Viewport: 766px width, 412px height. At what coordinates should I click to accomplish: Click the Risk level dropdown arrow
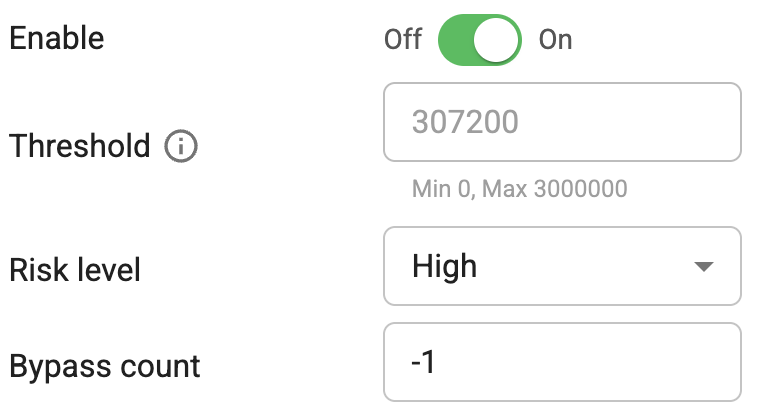coord(704,267)
